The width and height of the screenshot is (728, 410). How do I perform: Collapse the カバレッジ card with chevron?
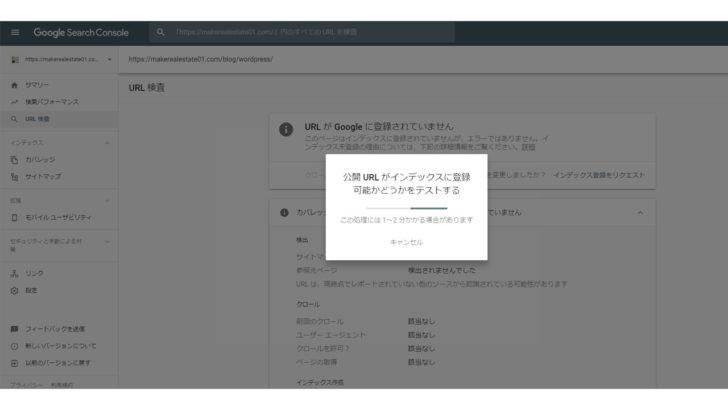[x=640, y=213]
